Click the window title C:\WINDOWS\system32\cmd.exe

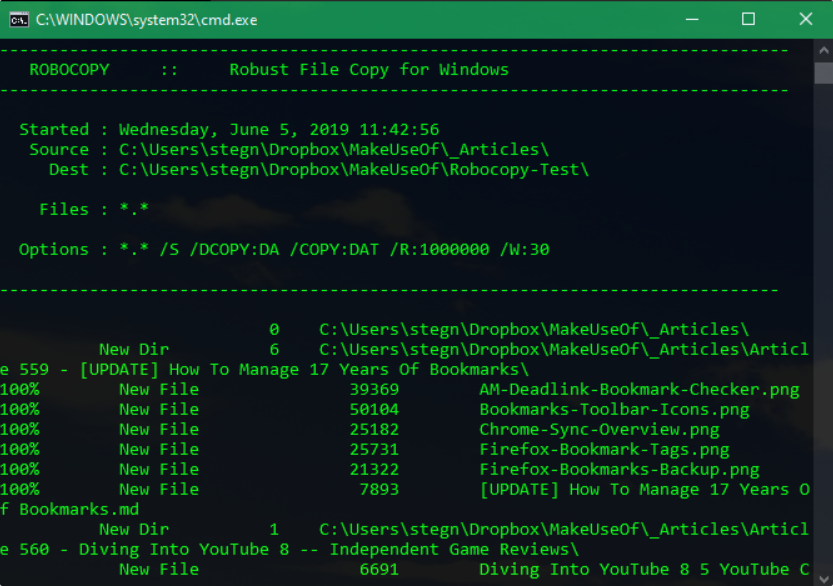point(147,20)
